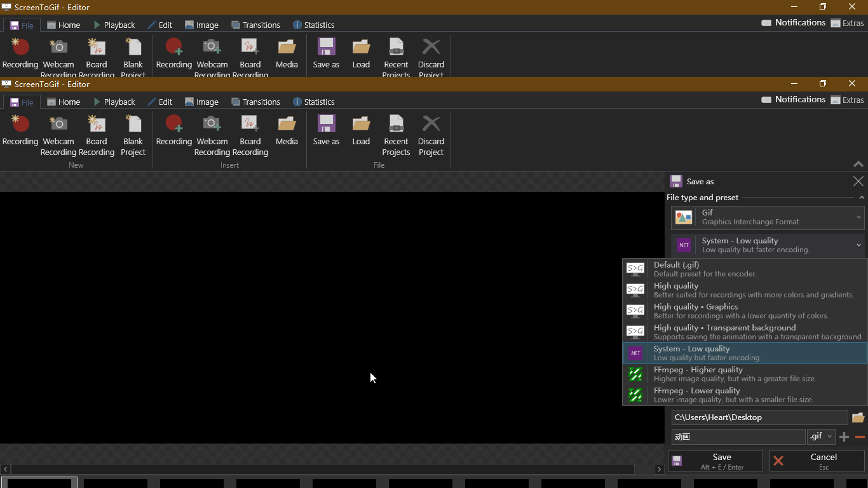Switch to Image tab in the front window
This screenshot has height=488, width=868.
(202, 102)
